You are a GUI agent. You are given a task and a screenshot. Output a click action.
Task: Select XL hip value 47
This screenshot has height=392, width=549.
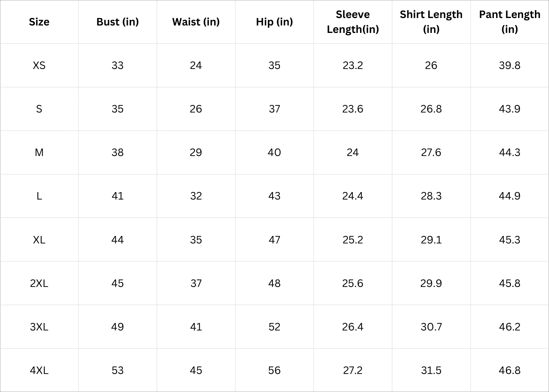click(x=274, y=240)
